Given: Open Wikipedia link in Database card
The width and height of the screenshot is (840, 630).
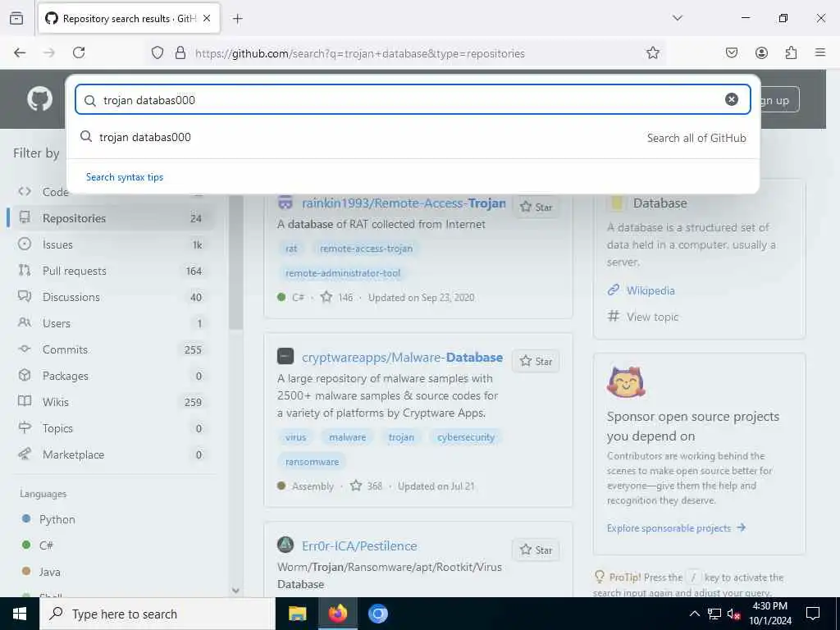Looking at the screenshot, I should (651, 290).
